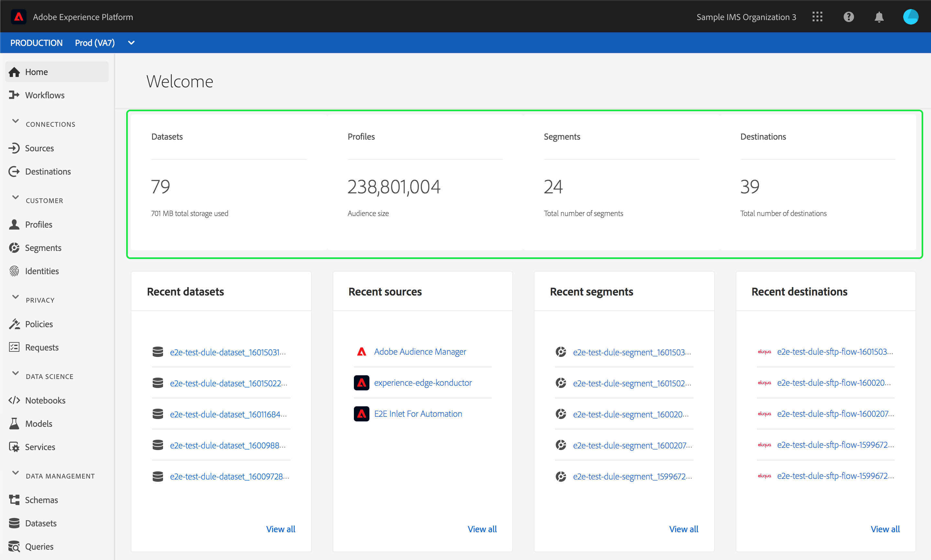Click the database icon beside dataset_16015031
This screenshot has height=560, width=931.
pos(158,352)
